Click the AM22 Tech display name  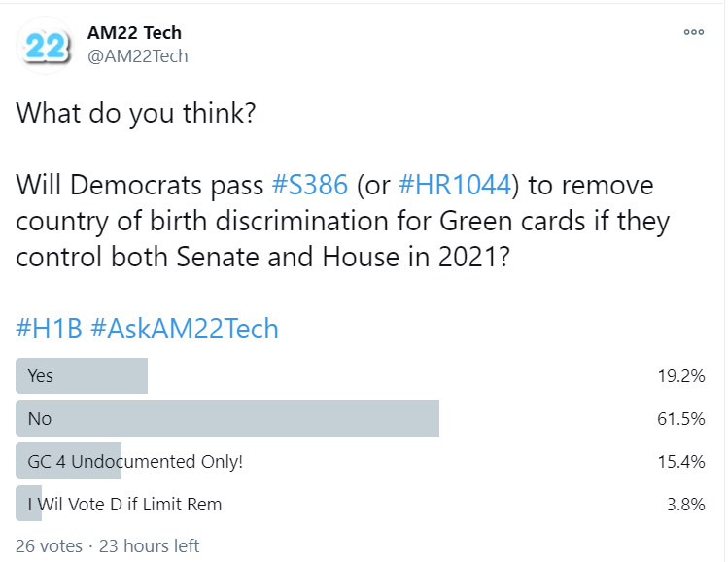tap(134, 33)
